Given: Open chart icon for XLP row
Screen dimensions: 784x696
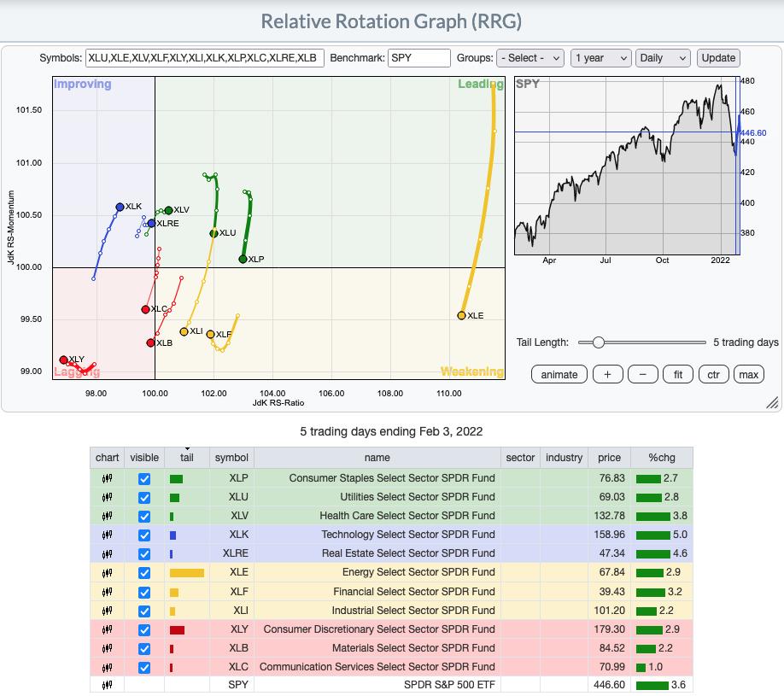Looking at the screenshot, I should click(107, 478).
